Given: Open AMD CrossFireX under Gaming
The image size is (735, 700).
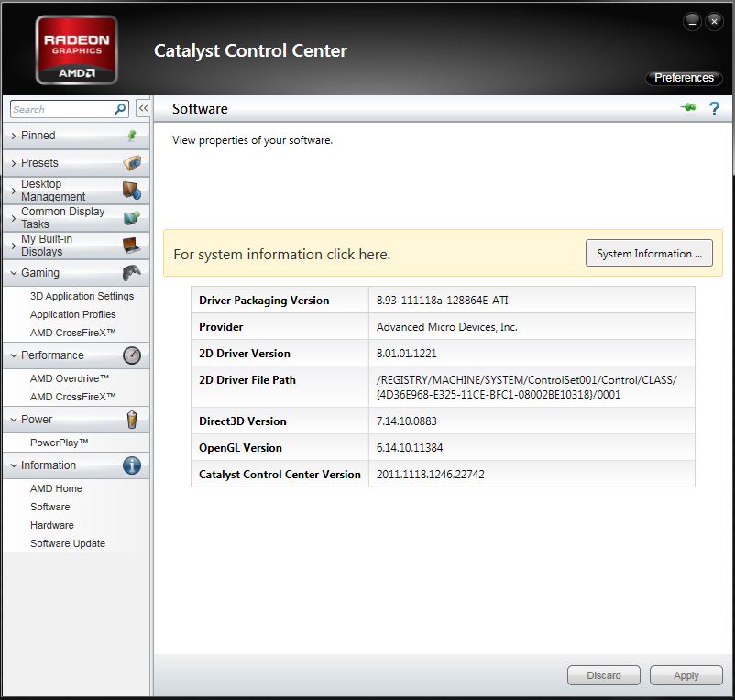Looking at the screenshot, I should [x=72, y=333].
